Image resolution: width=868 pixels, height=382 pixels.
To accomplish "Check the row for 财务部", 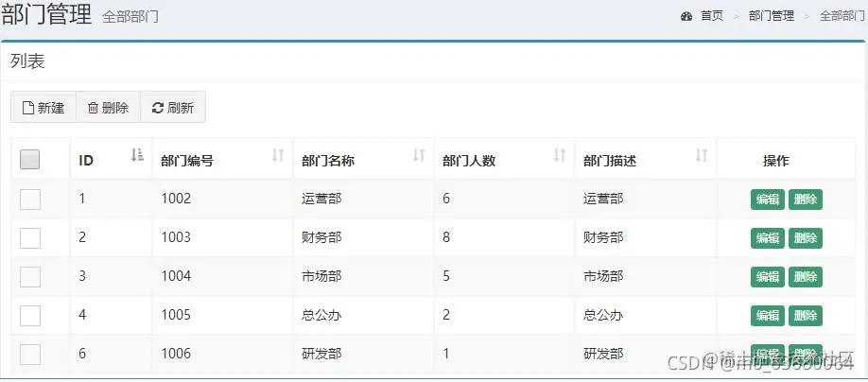I will 30,238.
